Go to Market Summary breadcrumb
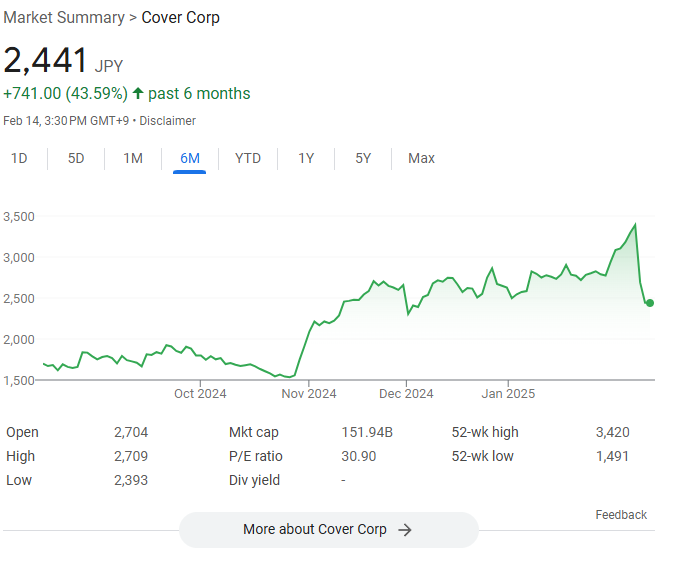 pyautogui.click(x=64, y=18)
